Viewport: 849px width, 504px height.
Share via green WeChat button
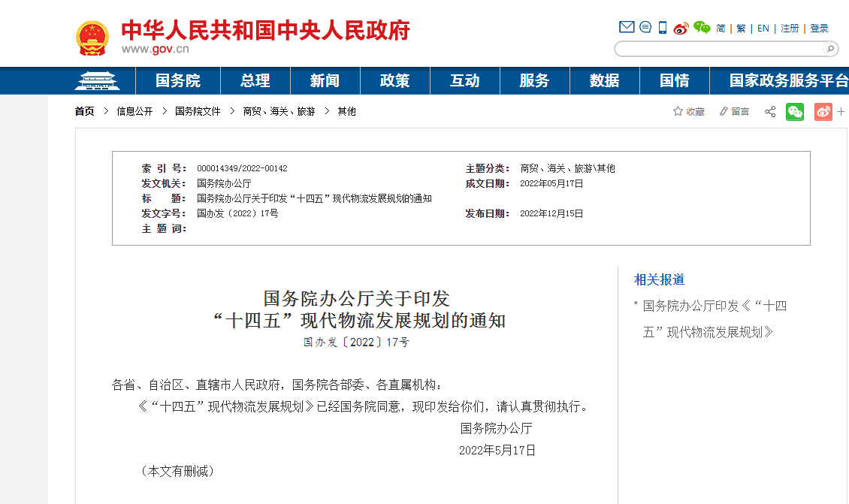click(795, 111)
